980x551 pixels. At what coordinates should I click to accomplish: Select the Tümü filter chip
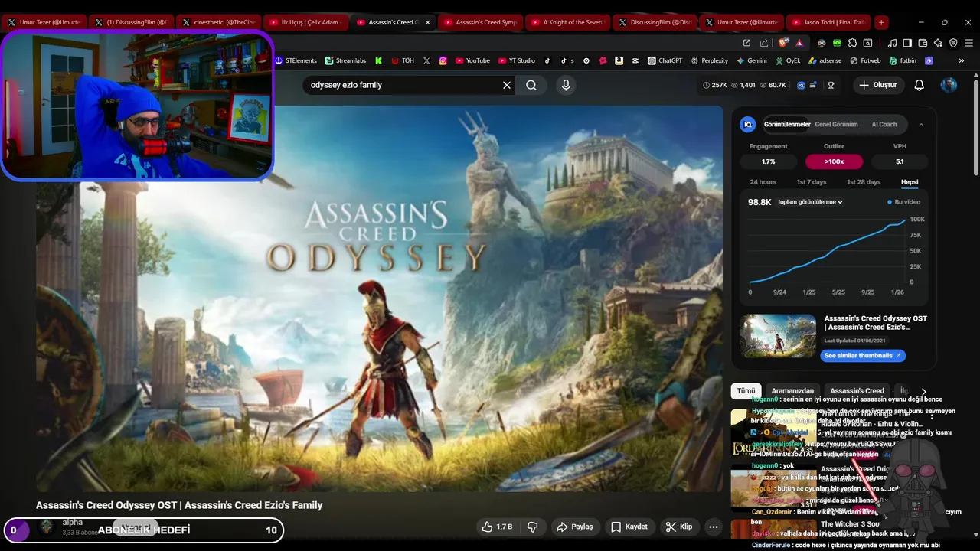pyautogui.click(x=746, y=391)
